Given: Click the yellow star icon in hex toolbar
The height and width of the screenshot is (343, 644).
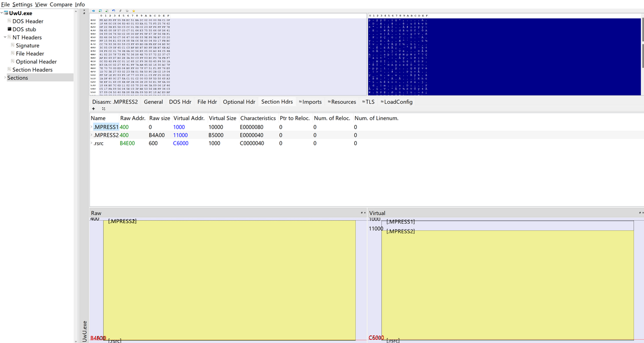Looking at the screenshot, I should 133,11.
